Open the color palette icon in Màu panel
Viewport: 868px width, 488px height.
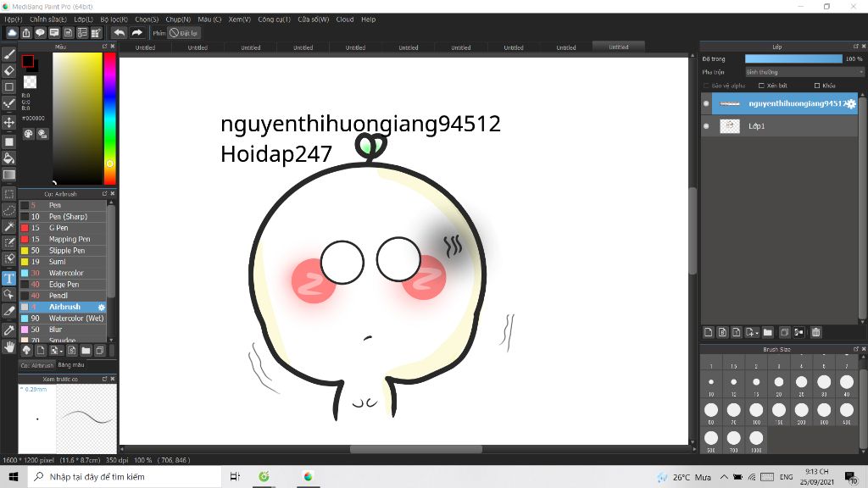click(29, 134)
